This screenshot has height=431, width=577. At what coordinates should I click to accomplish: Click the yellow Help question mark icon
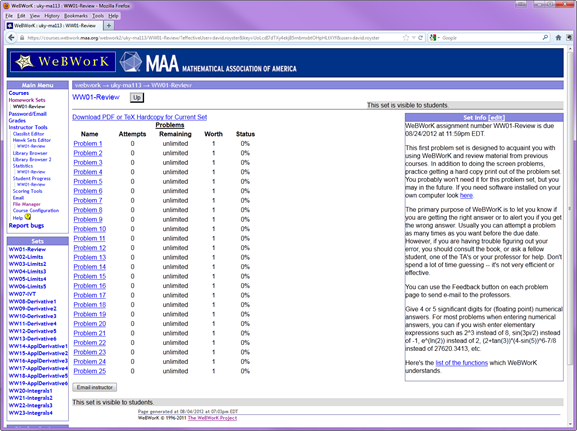pos(28,217)
